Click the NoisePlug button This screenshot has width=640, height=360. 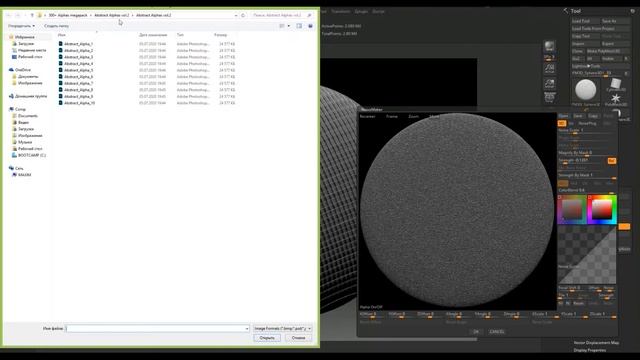pos(587,123)
